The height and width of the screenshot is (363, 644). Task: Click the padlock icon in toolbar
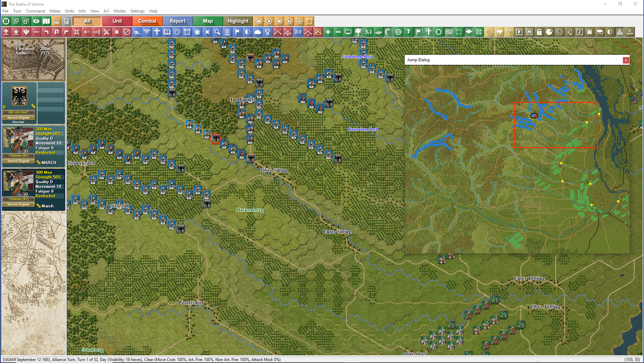[x=539, y=32]
